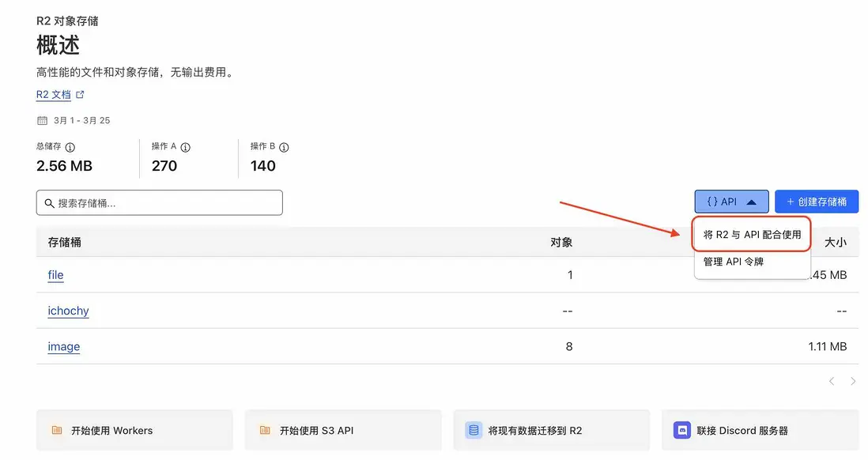Select 将 R2 与 API 配合使用 menu item
The width and height of the screenshot is (868, 460).
(x=752, y=235)
